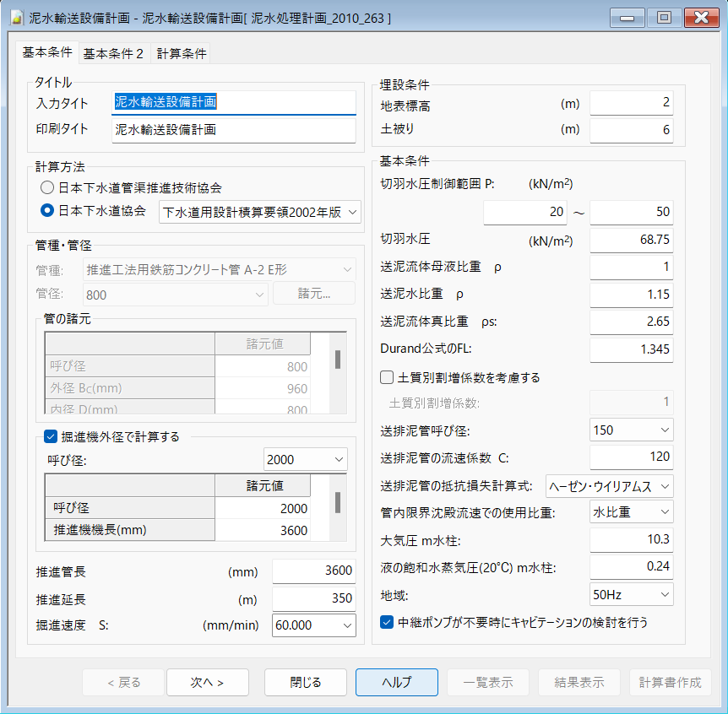728x714 pixels.
Task: Uncheck 掘進機外径で計算する checkbox
Action: pos(50,436)
